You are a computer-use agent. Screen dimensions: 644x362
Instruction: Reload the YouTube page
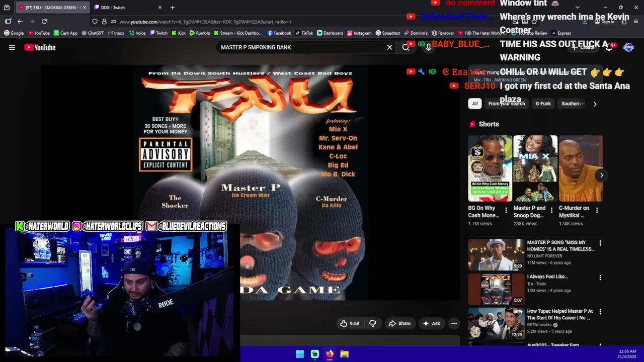(x=44, y=22)
